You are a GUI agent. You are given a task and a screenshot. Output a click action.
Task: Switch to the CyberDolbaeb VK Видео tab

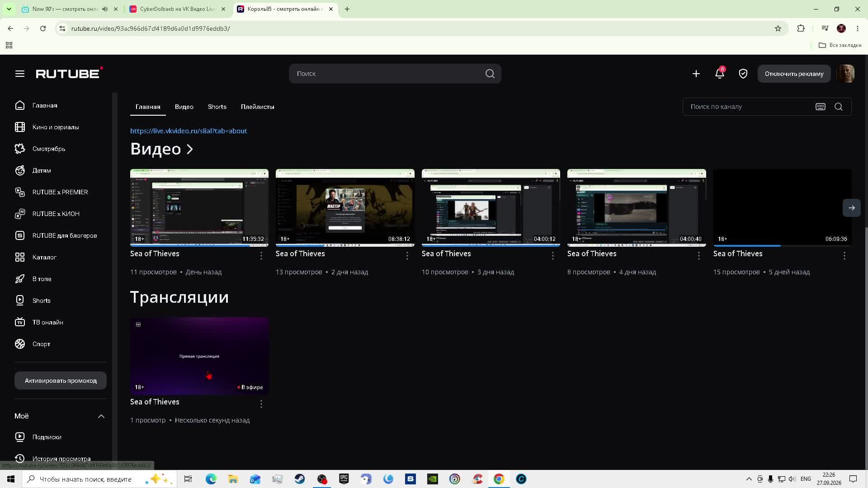(178, 9)
